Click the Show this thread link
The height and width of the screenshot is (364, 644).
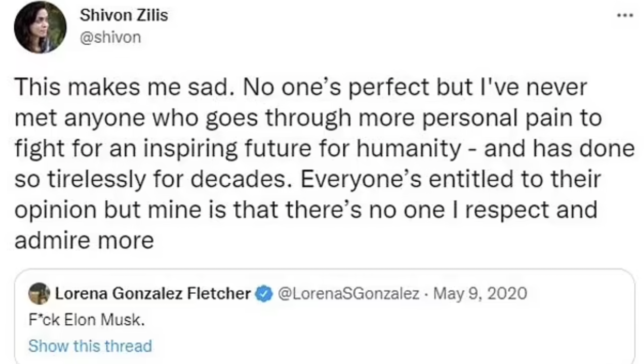tap(90, 346)
